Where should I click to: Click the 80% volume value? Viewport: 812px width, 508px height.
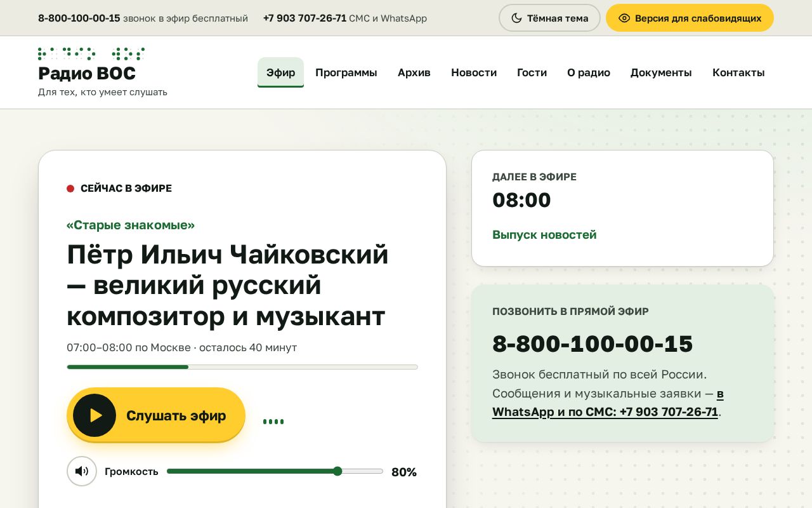click(x=404, y=472)
